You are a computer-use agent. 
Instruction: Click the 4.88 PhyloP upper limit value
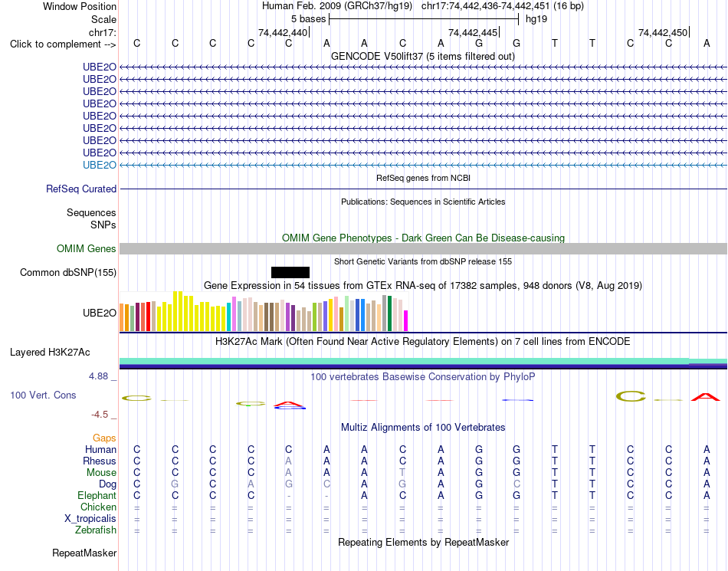coord(98,376)
